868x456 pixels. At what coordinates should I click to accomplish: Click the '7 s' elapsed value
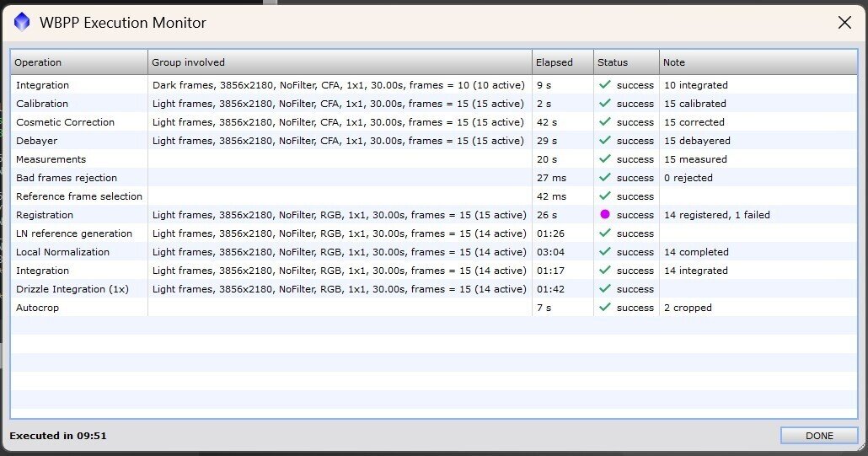click(544, 308)
